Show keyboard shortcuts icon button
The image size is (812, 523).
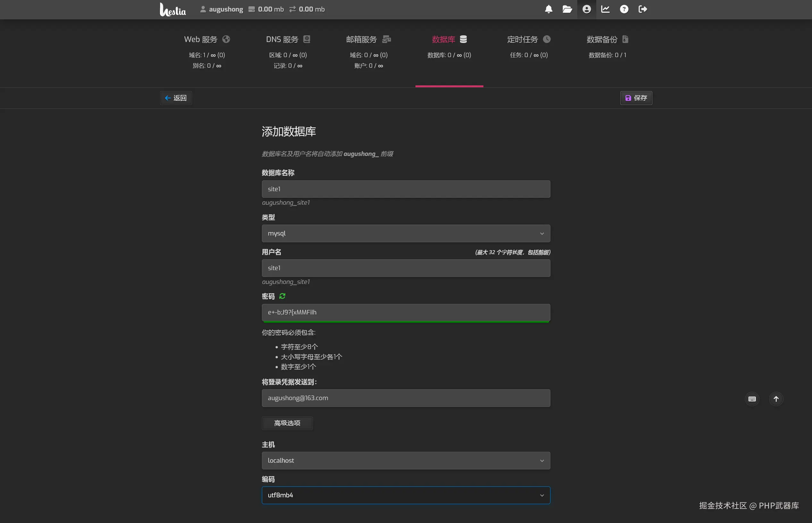(752, 399)
